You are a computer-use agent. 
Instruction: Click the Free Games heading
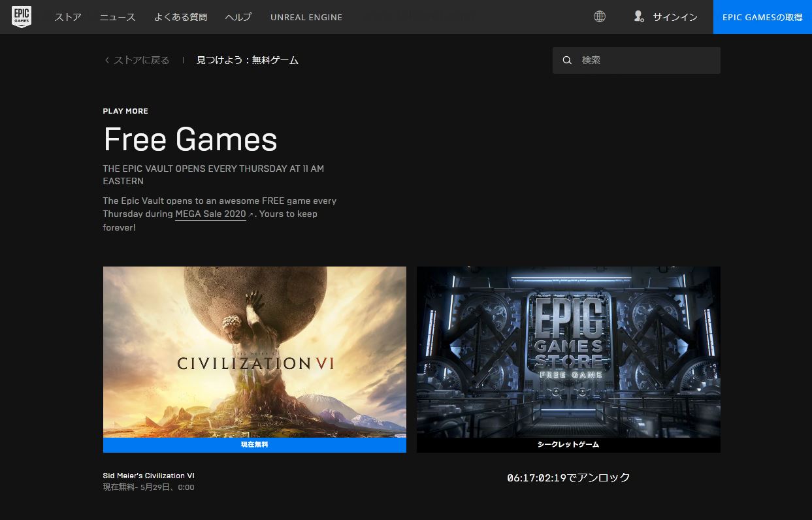pos(190,139)
